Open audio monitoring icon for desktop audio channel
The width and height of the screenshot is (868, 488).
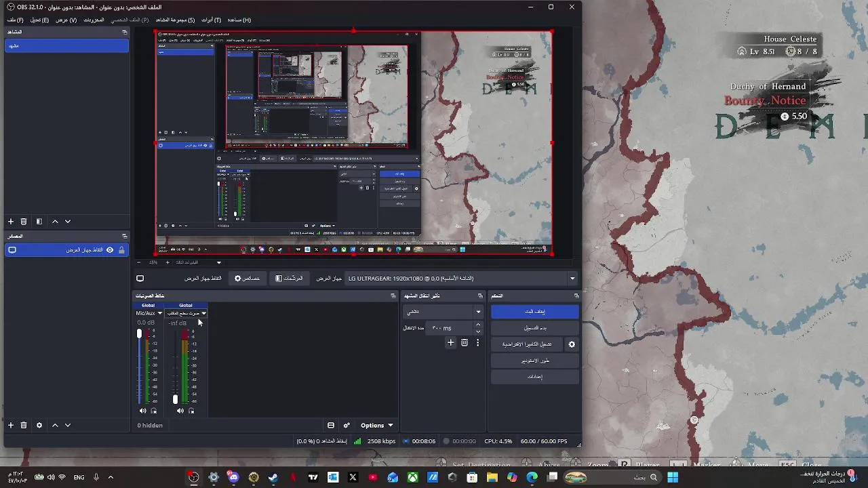[x=191, y=411]
